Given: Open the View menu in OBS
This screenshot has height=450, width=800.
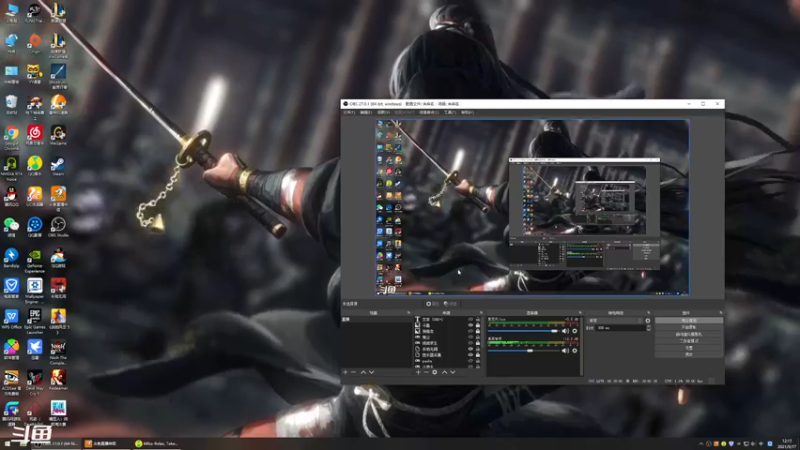Looking at the screenshot, I should (383, 112).
